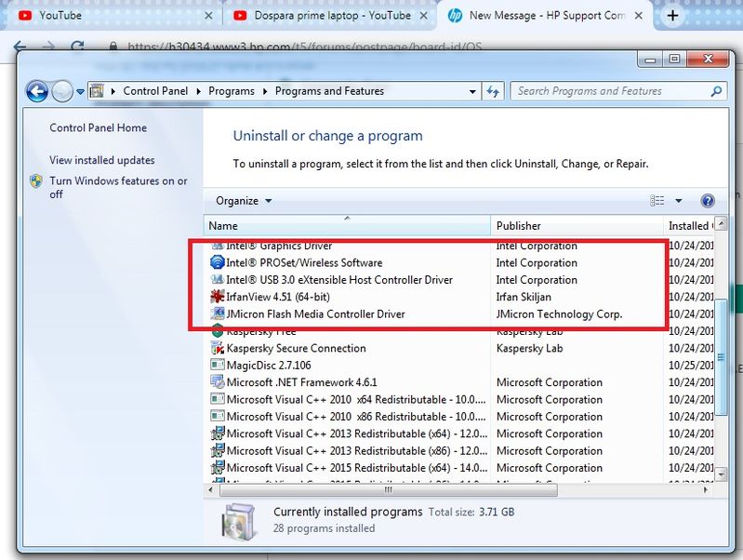Screen dimensions: 743x560
Task: Expand arrow before Control Panel breadcrumb
Action: pos(113,91)
